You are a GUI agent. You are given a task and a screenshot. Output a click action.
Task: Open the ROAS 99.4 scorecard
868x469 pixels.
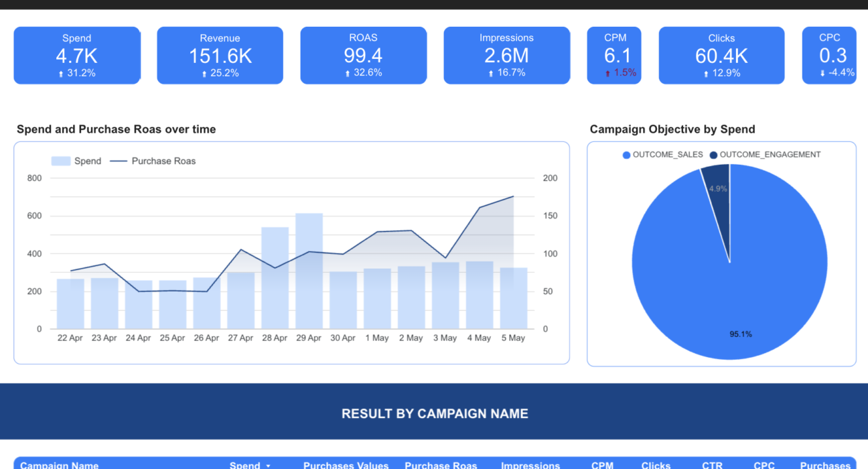[x=363, y=56]
